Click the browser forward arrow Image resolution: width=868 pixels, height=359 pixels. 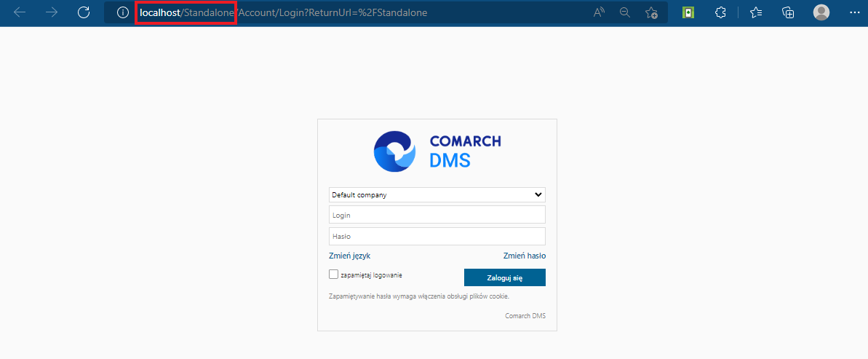(52, 12)
